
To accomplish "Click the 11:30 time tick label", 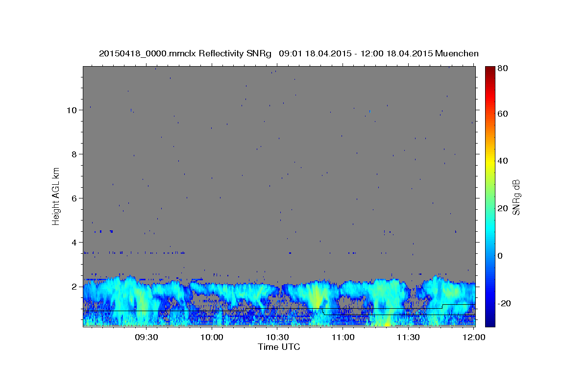I will pos(408,338).
